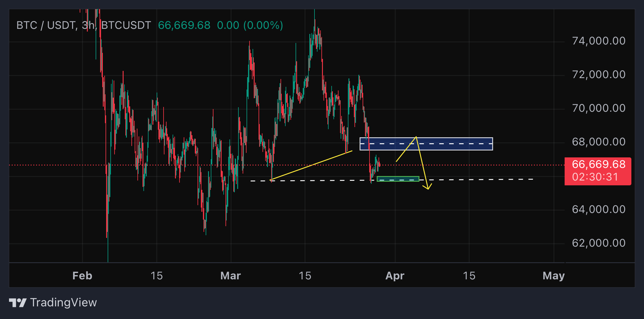Click the Apr label on time axis
This screenshot has height=319, width=644.
pyautogui.click(x=395, y=276)
